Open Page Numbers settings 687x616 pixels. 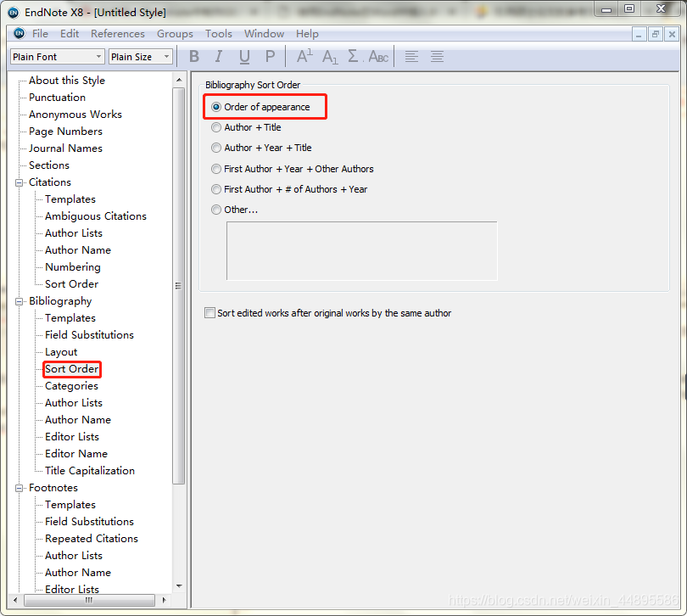65,132
